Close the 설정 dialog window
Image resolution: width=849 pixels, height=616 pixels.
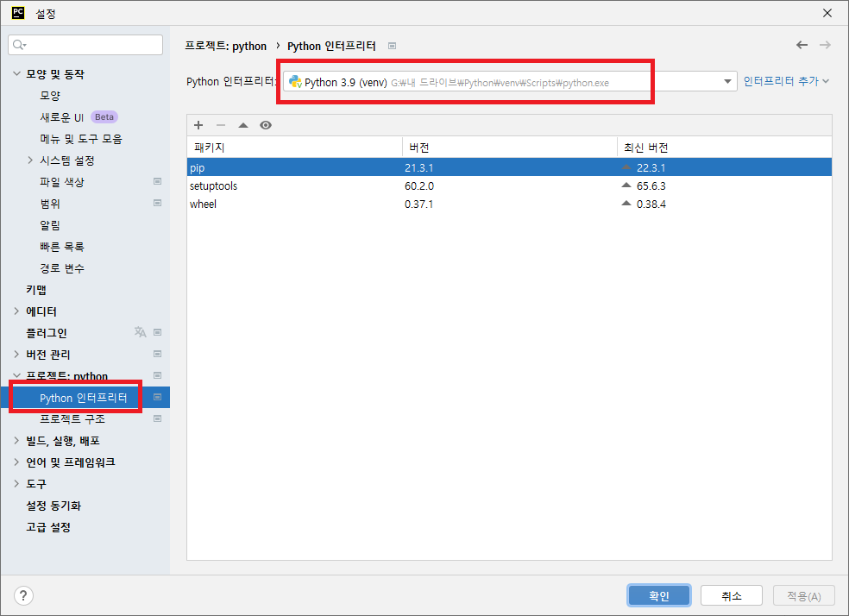coord(827,13)
